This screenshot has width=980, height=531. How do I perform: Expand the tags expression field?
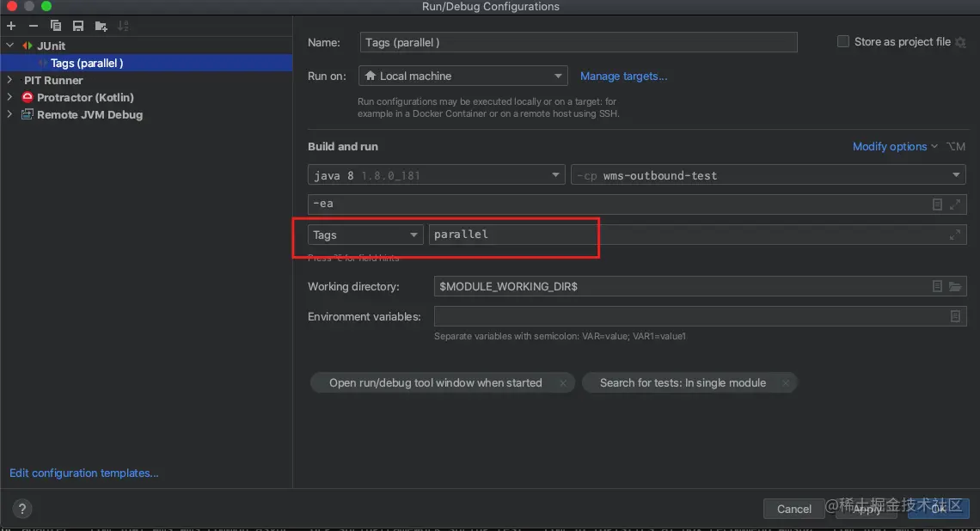pos(955,235)
